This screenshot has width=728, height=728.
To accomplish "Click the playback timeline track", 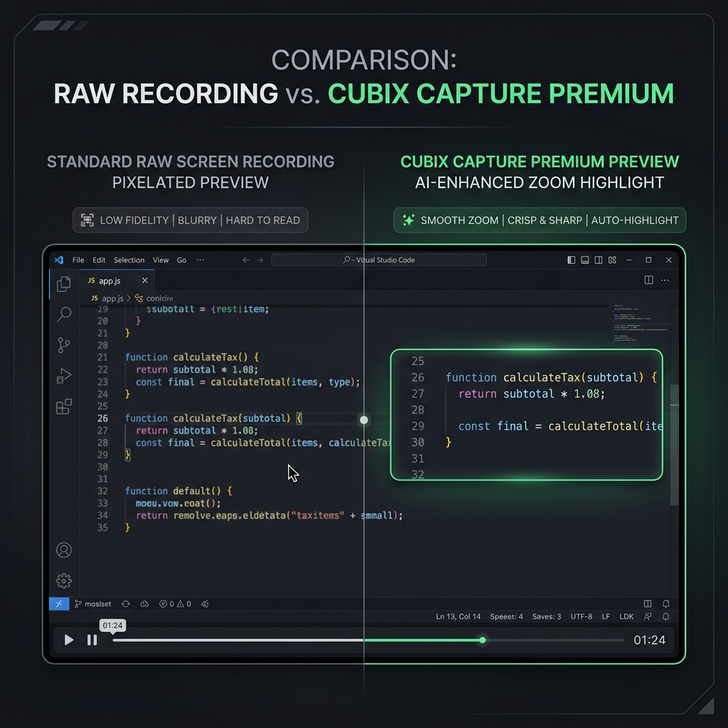I will pyautogui.click(x=368, y=640).
